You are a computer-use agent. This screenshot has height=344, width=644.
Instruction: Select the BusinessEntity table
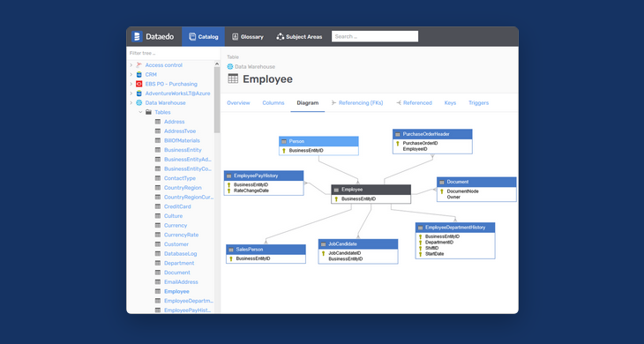tap(183, 150)
